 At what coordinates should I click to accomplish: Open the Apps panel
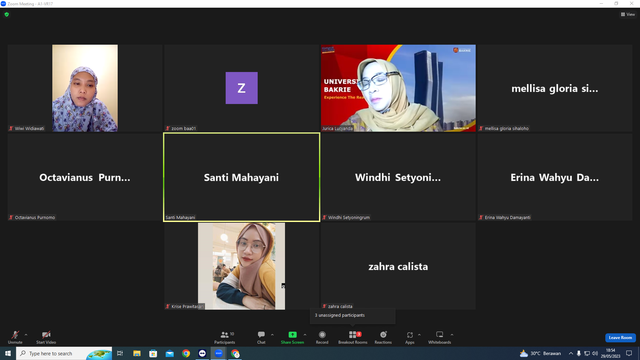click(x=410, y=337)
